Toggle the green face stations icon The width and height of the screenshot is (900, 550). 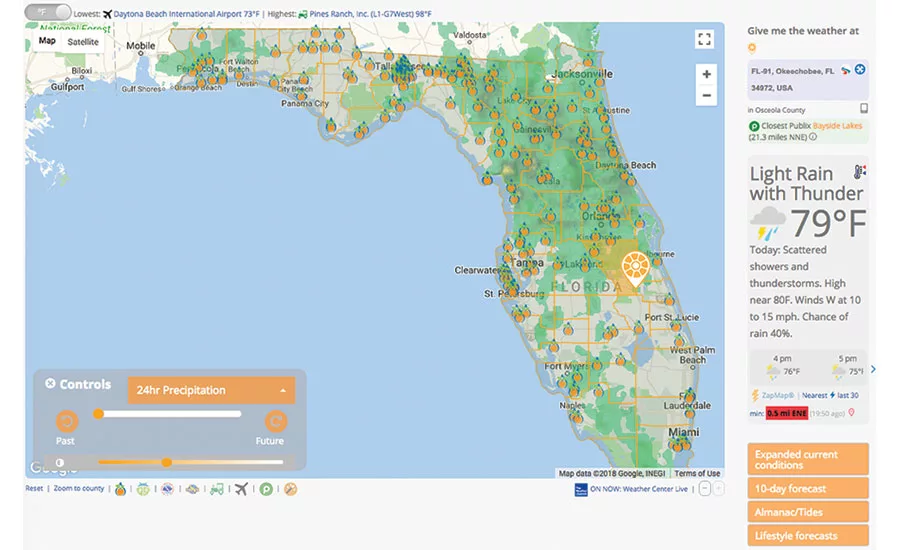[143, 489]
